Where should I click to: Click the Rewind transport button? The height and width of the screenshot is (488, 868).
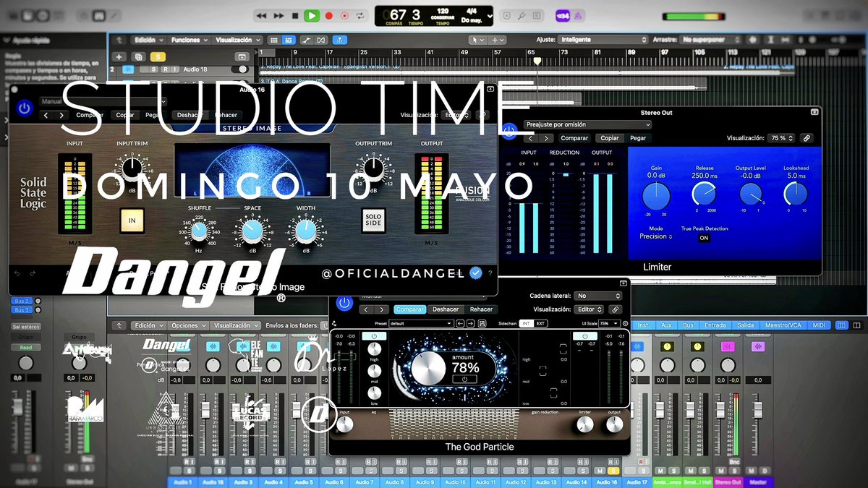pos(262,15)
